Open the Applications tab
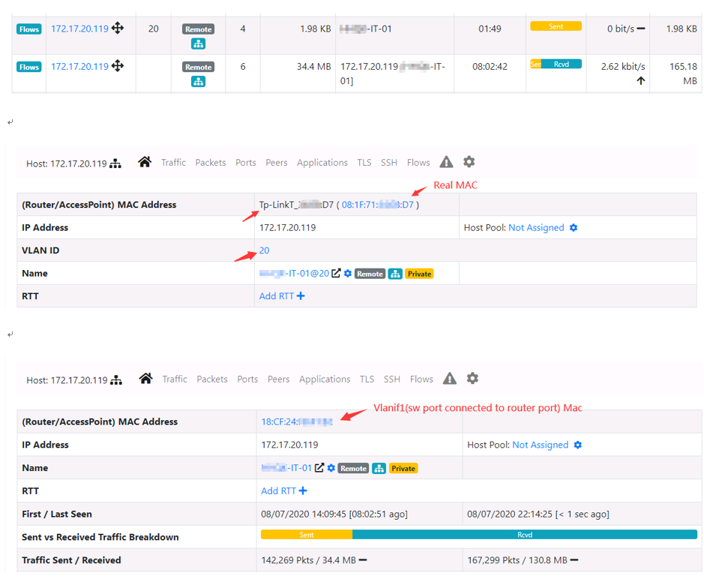Image resolution: width=704 pixels, height=588 pixels. [x=322, y=162]
